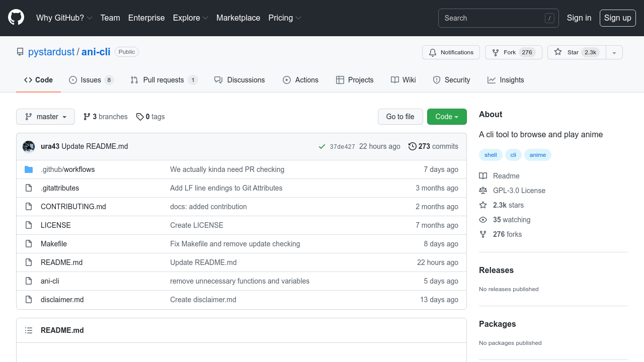
Task: Click the GitHub octocat logo
Action: coord(16,18)
